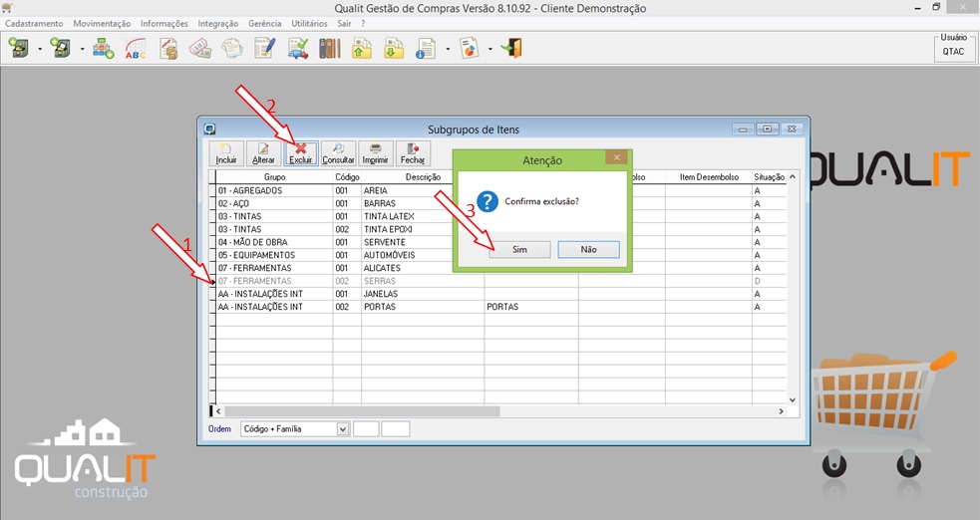Open dropdown arrow beside document info icon
Screen dimensions: 980x520
click(x=448, y=49)
